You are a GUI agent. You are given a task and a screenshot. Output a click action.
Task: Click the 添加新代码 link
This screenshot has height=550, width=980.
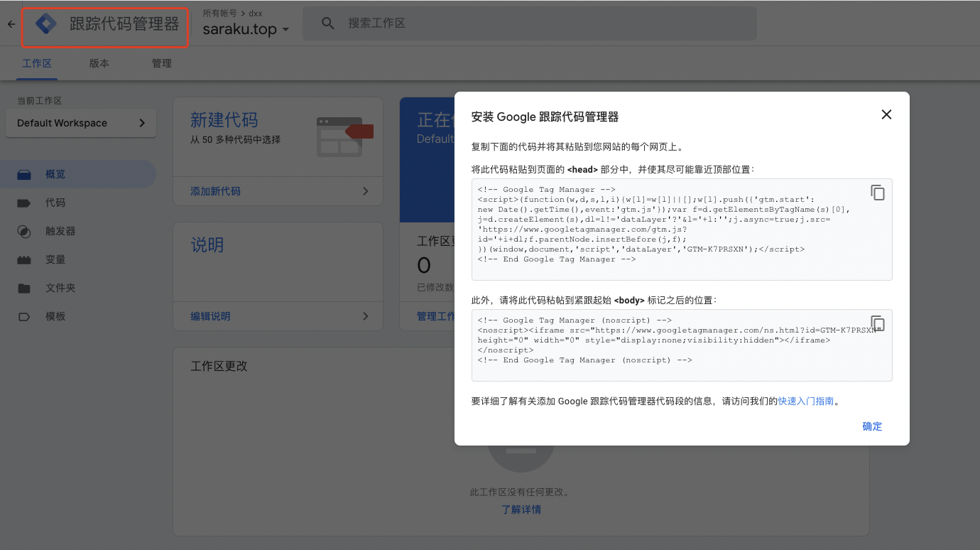point(215,191)
